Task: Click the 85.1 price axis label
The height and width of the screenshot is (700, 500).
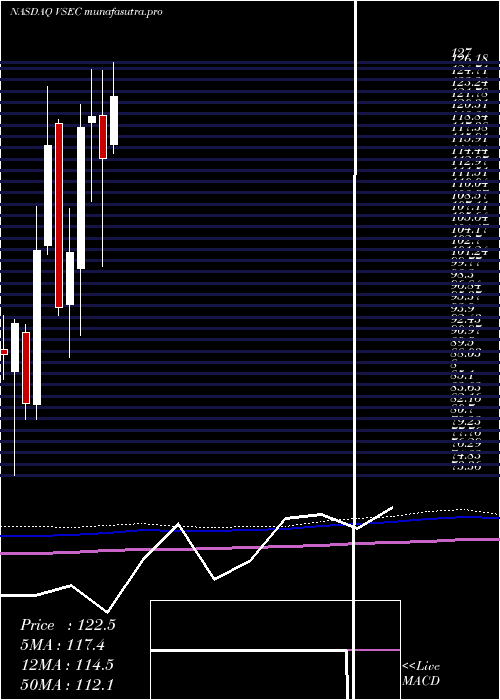Action: tap(463, 376)
